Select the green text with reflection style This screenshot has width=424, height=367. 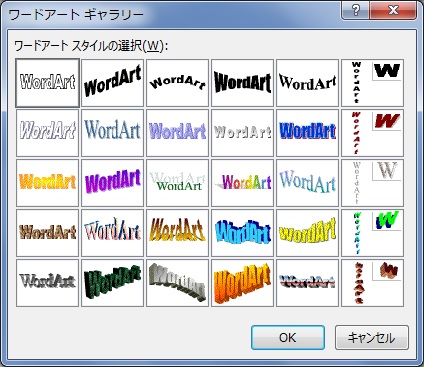(x=177, y=183)
